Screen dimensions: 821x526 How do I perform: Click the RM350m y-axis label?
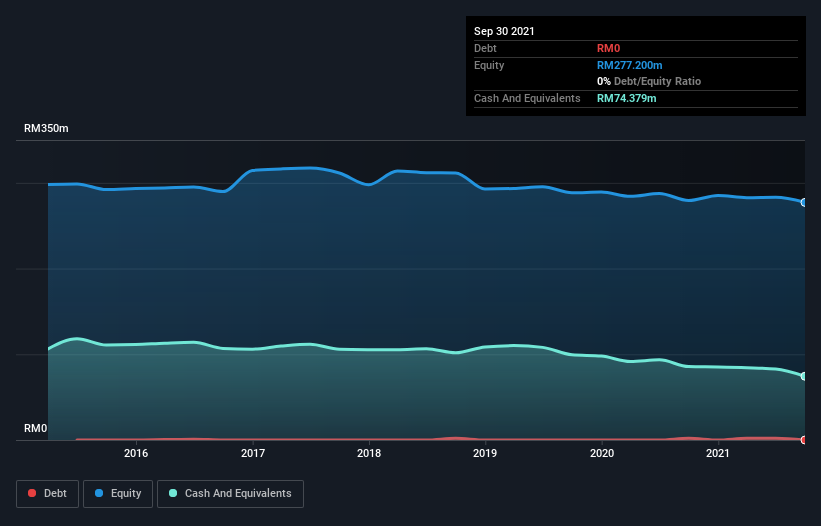(x=46, y=128)
